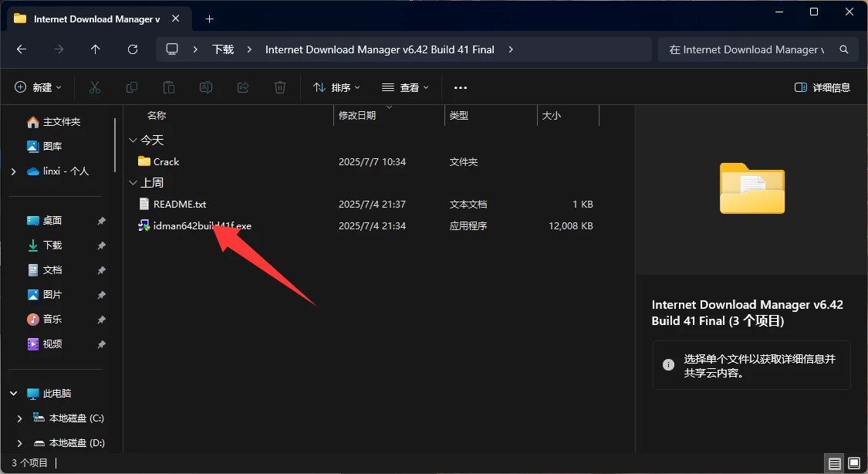Collapse the 上周 file group
The height and width of the screenshot is (474, 868).
coord(133,182)
